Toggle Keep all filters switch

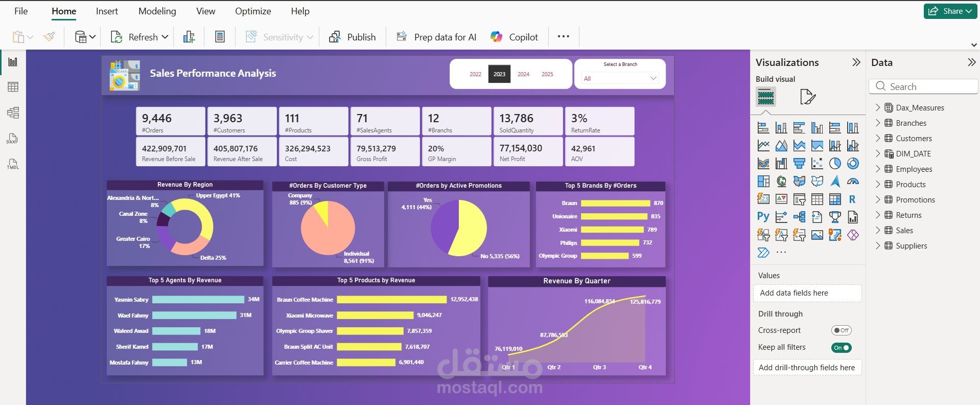(841, 348)
